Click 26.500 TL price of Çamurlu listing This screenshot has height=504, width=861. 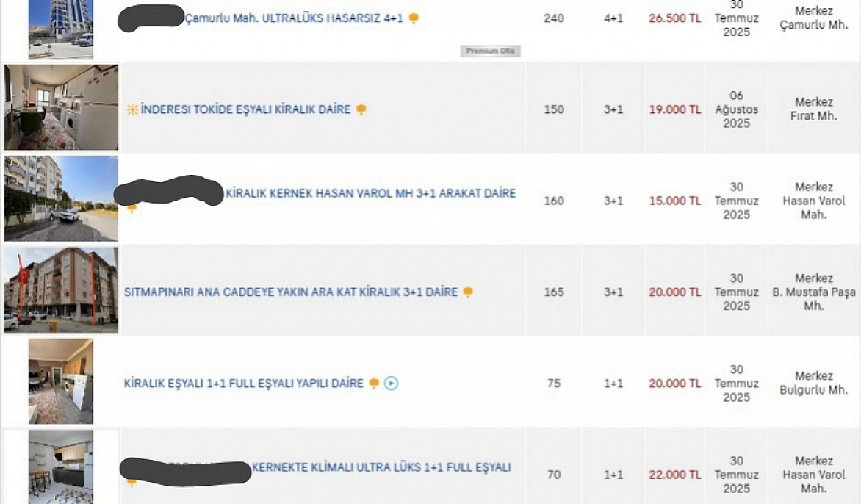(x=675, y=18)
